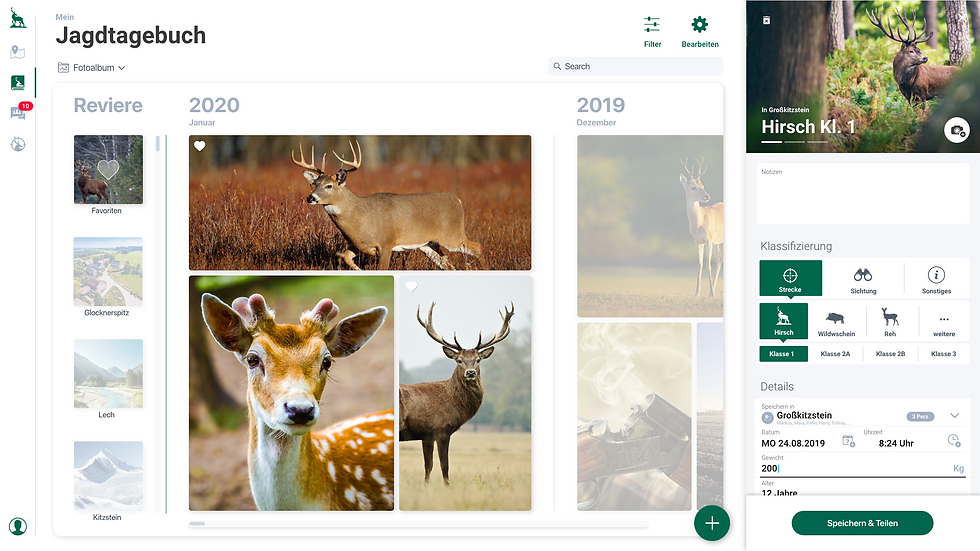Click the search magnifier icon

pos(557,66)
